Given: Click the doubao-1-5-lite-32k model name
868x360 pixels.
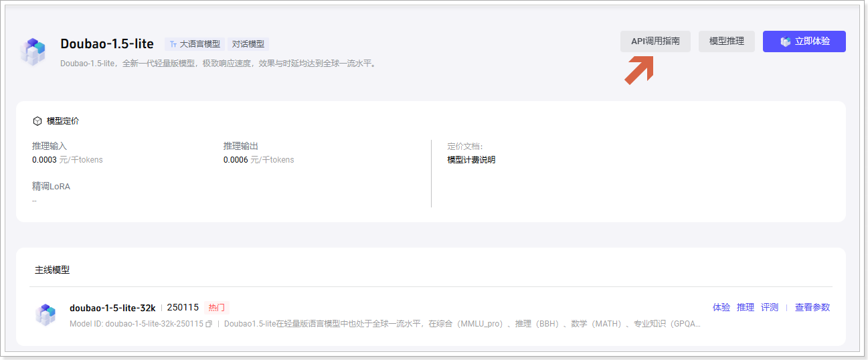Looking at the screenshot, I should coord(112,308).
